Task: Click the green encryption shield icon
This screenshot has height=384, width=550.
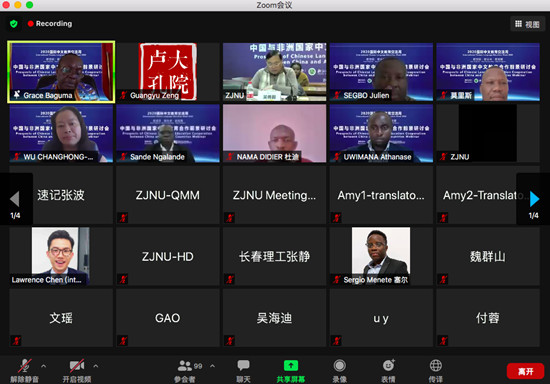Action: 14,24
